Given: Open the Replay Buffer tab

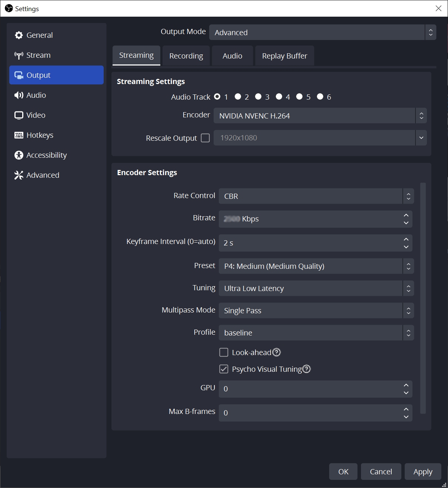Looking at the screenshot, I should [284, 56].
